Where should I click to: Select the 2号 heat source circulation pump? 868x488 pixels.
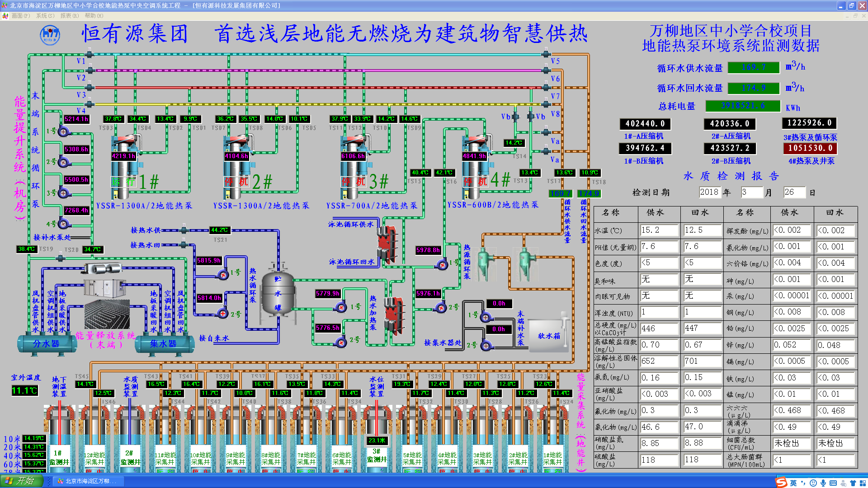tap(441, 308)
